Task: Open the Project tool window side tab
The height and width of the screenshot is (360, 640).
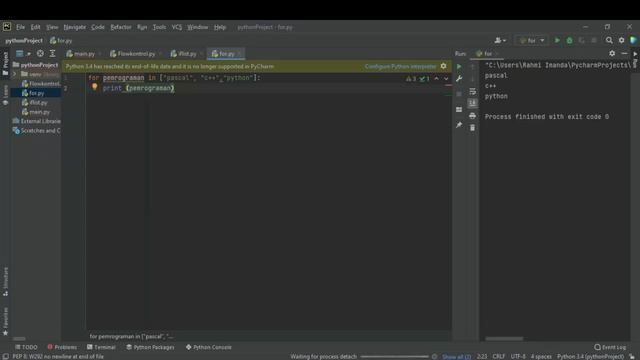Action: (x=5, y=63)
